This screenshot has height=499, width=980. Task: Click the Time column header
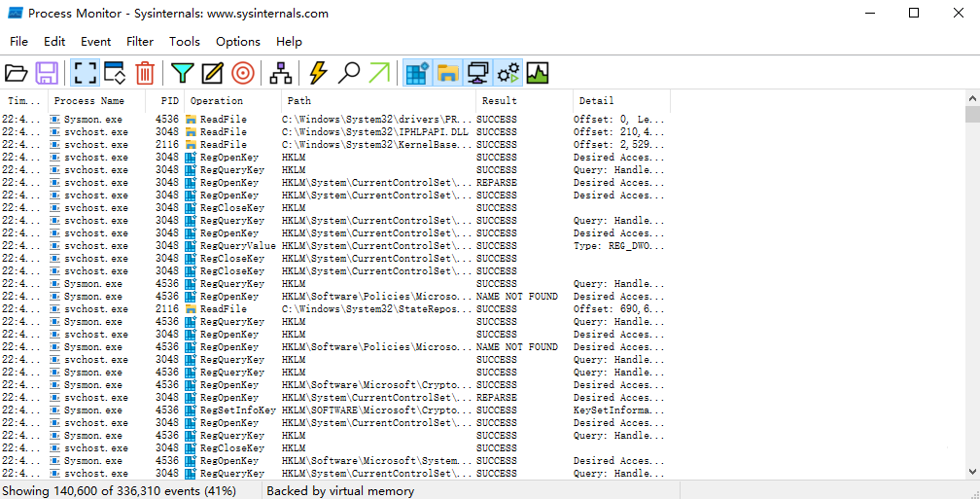pos(24,101)
